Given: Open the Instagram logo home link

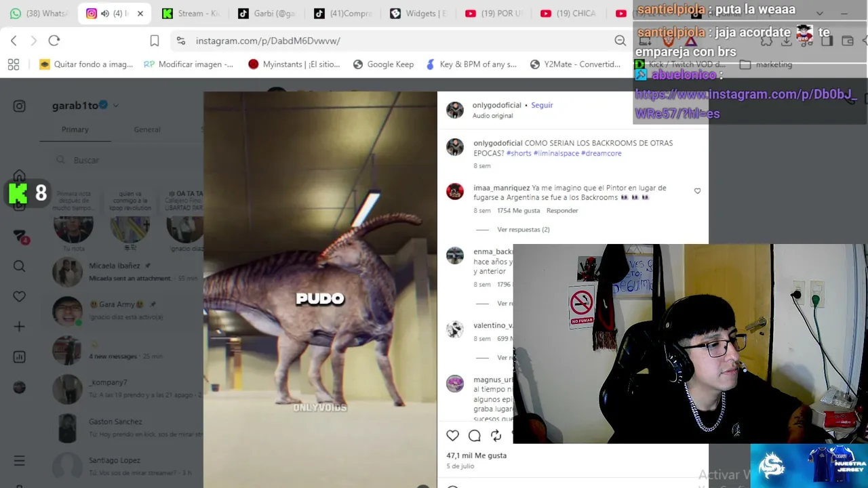Looking at the screenshot, I should coord(19,106).
